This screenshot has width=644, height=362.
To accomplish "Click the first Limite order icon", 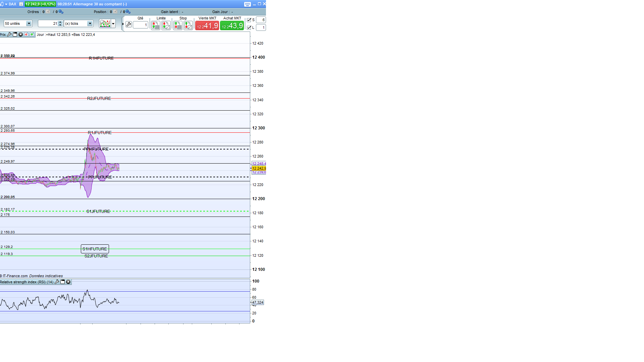I will tap(155, 25).
